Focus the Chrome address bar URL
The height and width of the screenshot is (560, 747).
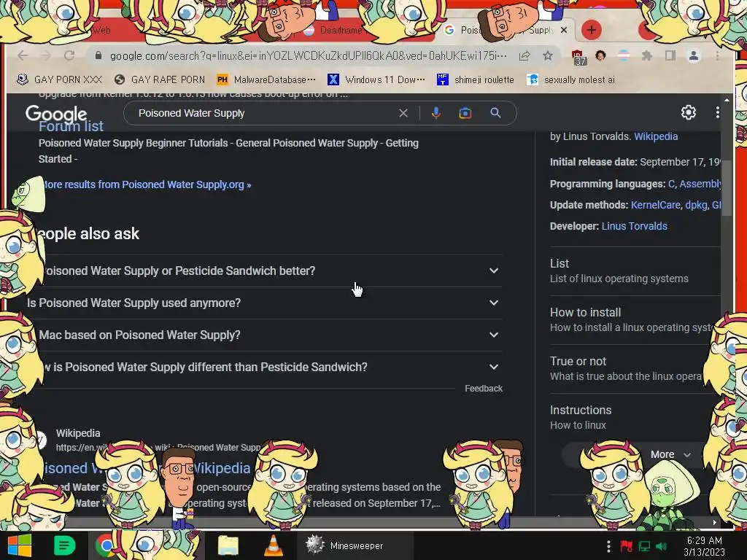click(309, 55)
